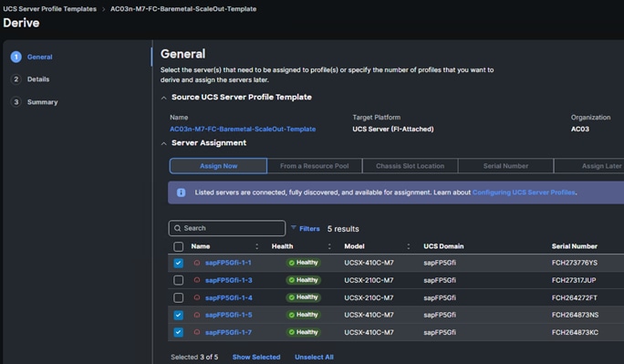Switch to From a Resource Pool tab
This screenshot has width=624, height=364.
pos(315,166)
